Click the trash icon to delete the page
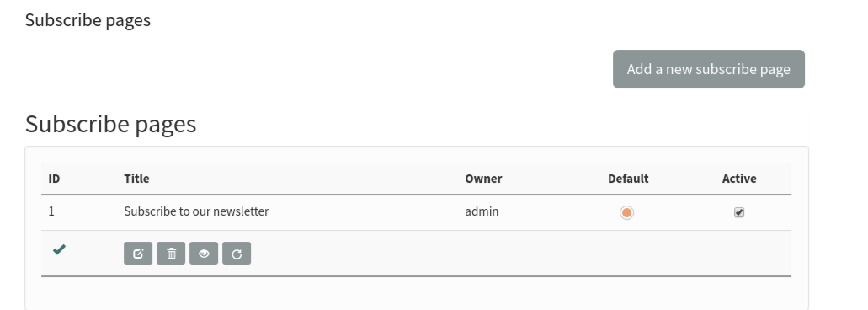This screenshot has height=310, width=868. [171, 254]
